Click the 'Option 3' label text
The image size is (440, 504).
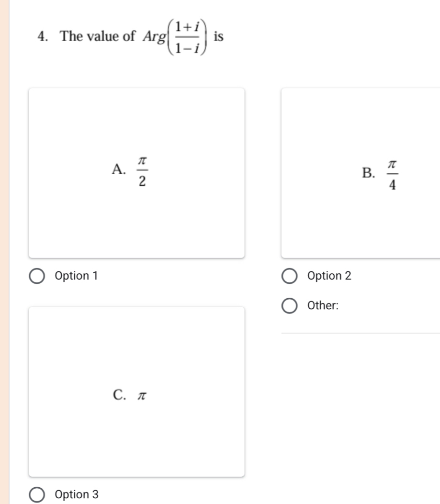(x=77, y=495)
